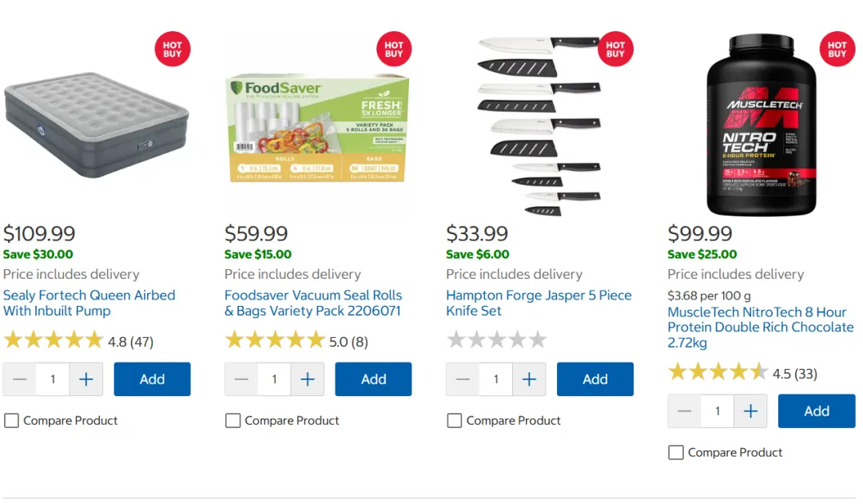Add Hampton Forge Knife Set to cart

point(595,379)
